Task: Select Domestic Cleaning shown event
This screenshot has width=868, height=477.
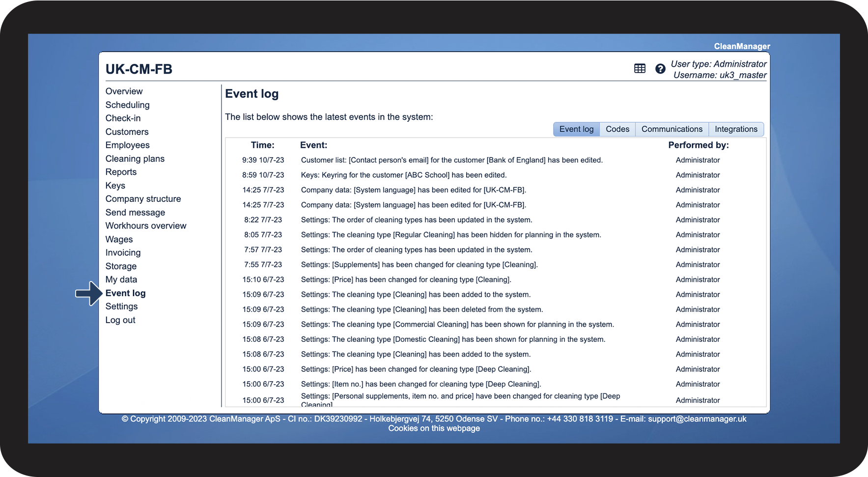Action: (x=453, y=339)
